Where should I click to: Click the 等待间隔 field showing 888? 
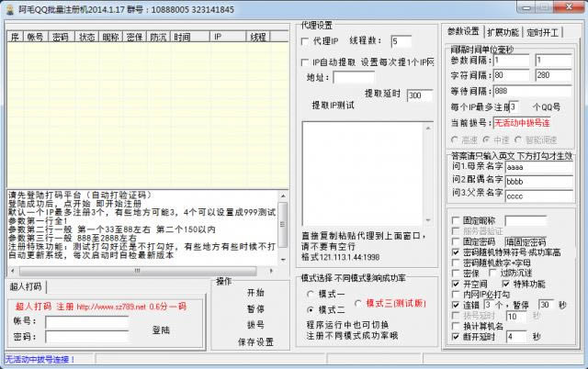tap(533, 91)
